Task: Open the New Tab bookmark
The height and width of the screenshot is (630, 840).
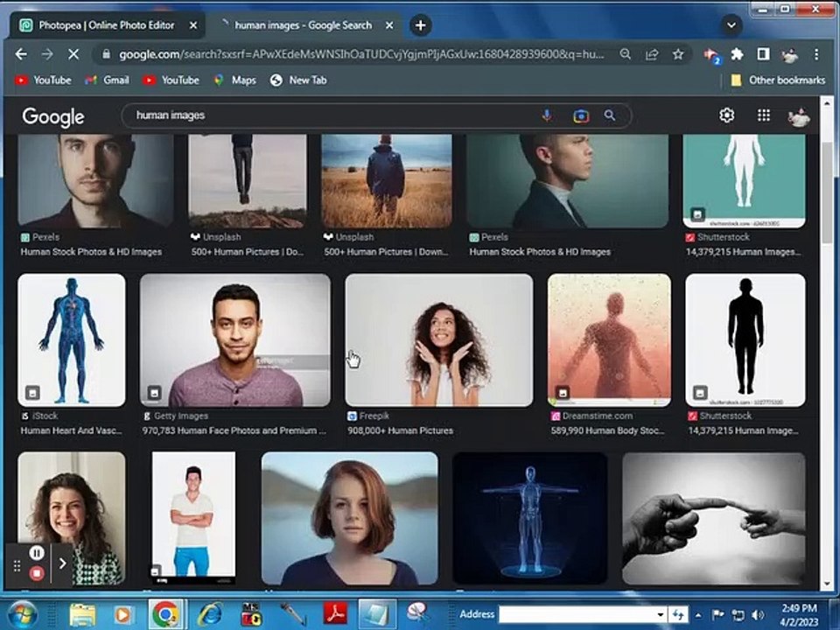Action: click(299, 80)
